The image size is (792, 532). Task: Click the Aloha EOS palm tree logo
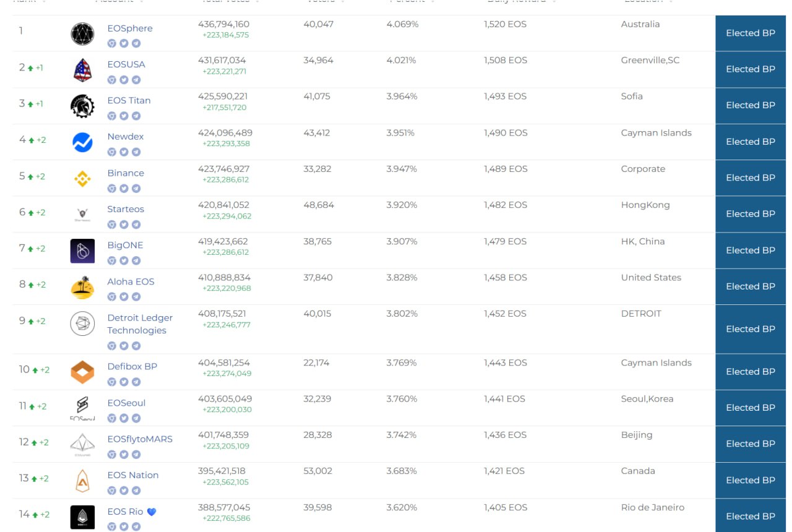(x=82, y=287)
